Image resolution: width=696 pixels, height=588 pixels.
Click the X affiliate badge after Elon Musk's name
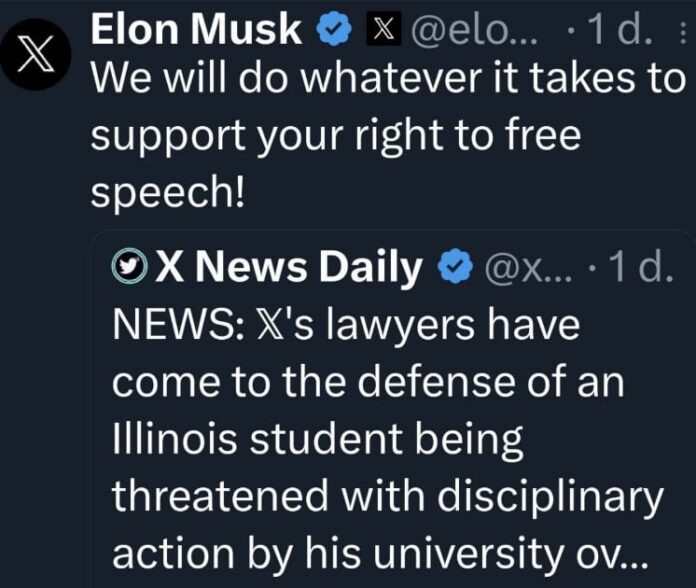pyautogui.click(x=380, y=31)
